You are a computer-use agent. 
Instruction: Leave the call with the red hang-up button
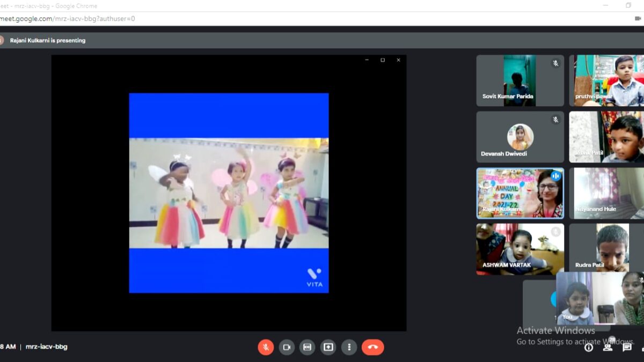tap(373, 347)
